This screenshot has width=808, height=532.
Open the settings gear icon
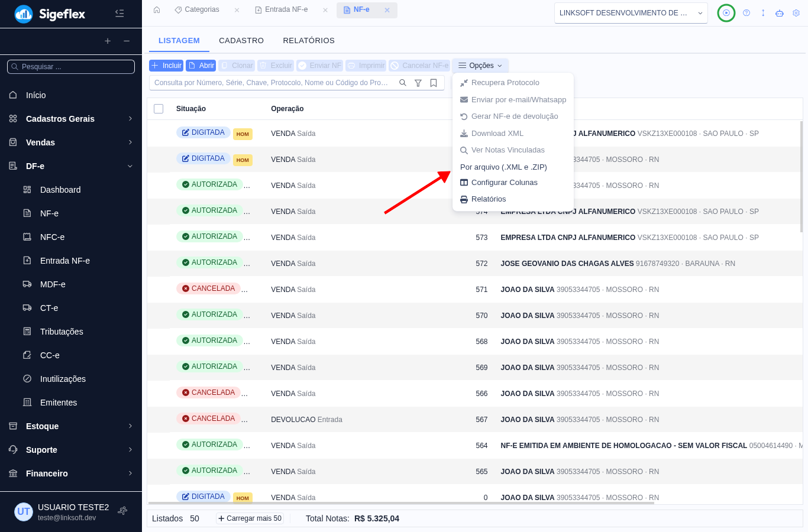pyautogui.click(x=796, y=13)
